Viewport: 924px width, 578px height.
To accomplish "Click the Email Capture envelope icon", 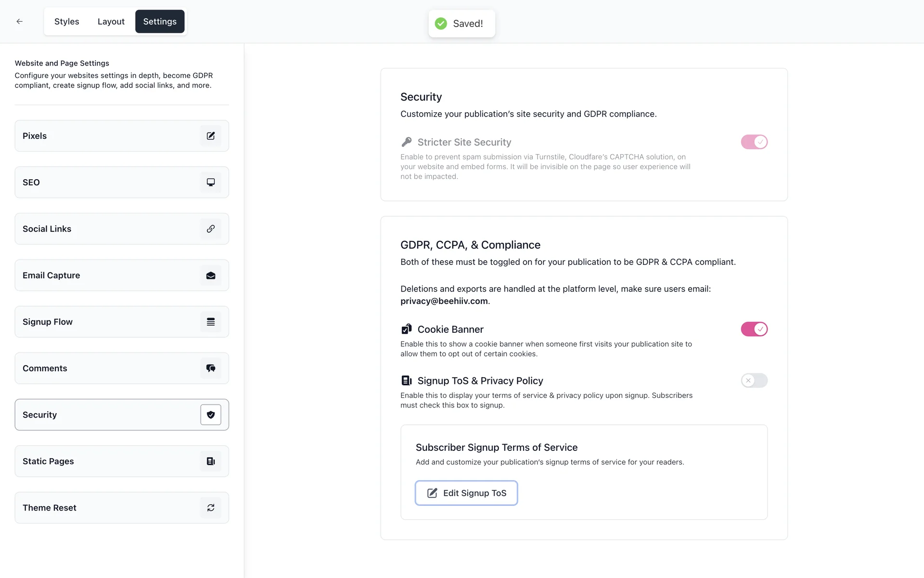I will [x=211, y=276].
